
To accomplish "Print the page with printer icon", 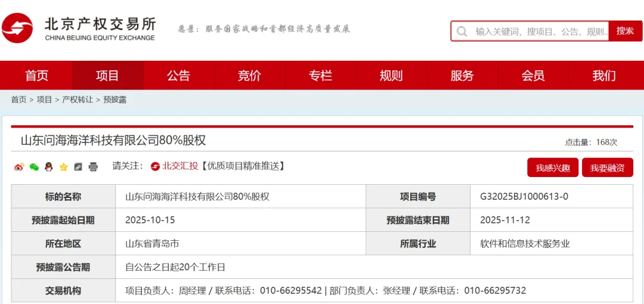I will tap(93, 167).
